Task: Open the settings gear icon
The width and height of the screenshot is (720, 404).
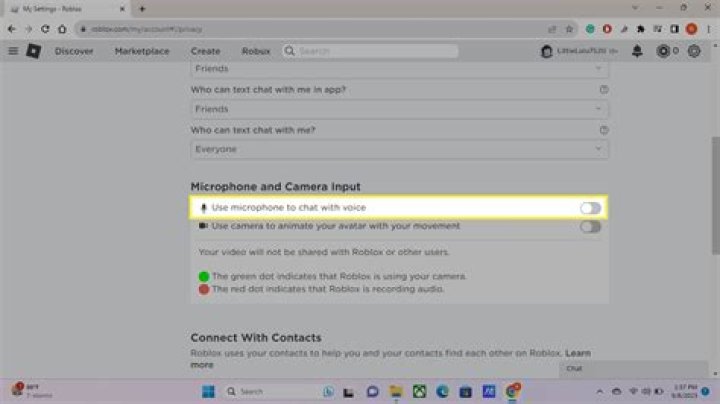Action: [694, 50]
